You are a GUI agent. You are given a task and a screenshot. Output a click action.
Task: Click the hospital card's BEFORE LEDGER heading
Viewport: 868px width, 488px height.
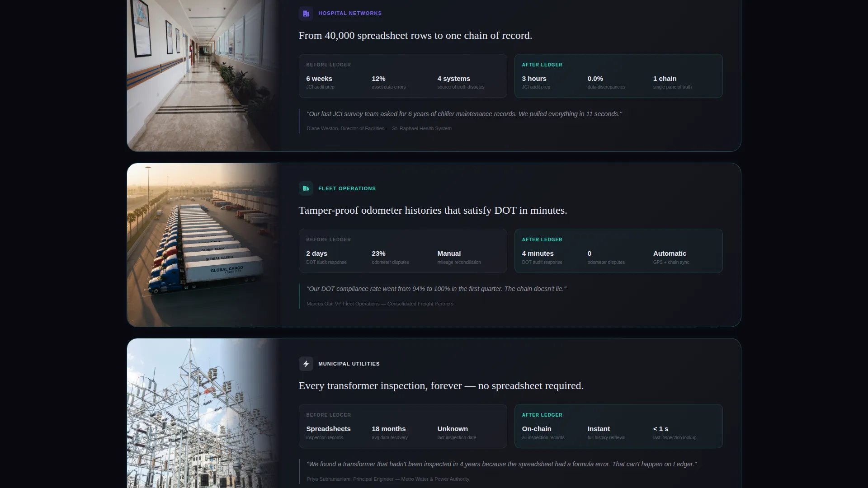click(x=328, y=65)
